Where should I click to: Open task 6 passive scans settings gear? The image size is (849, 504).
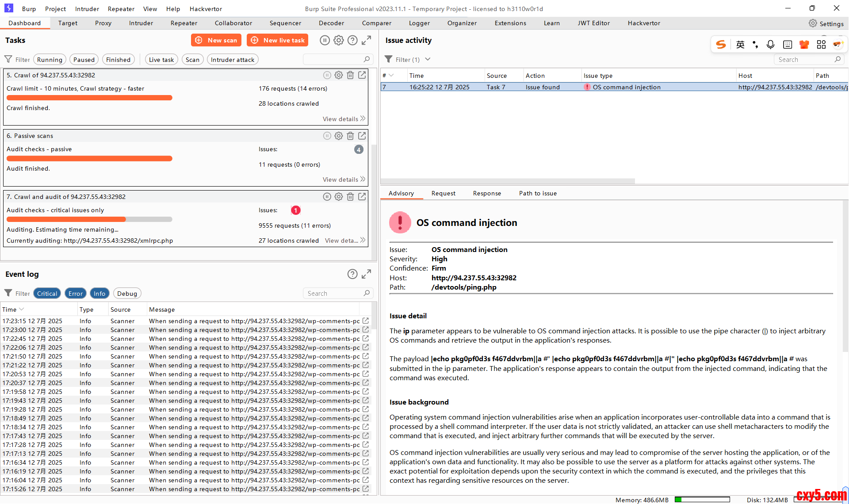tap(339, 136)
